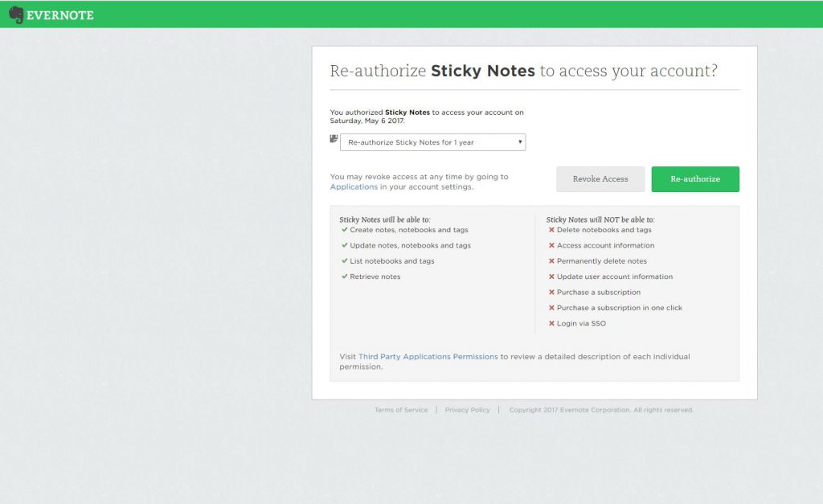Click the checkmark beside Create notes, notebooks and tags

pos(346,231)
